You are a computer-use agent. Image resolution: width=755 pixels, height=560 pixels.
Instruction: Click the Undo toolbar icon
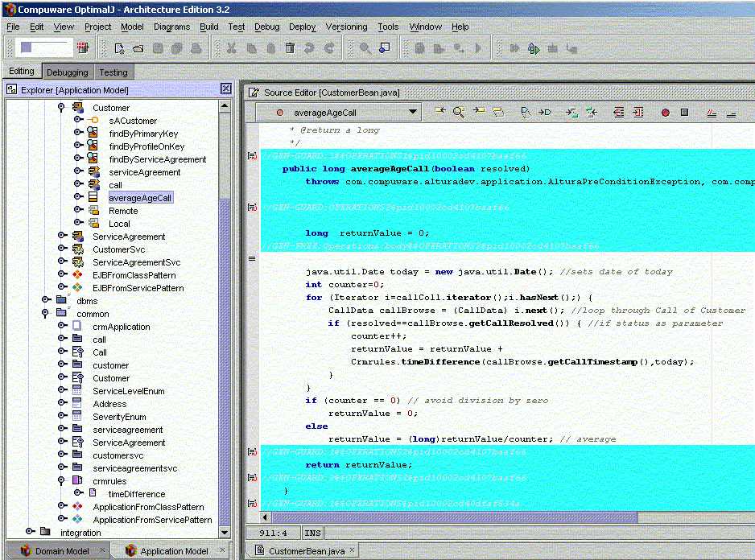click(x=309, y=48)
